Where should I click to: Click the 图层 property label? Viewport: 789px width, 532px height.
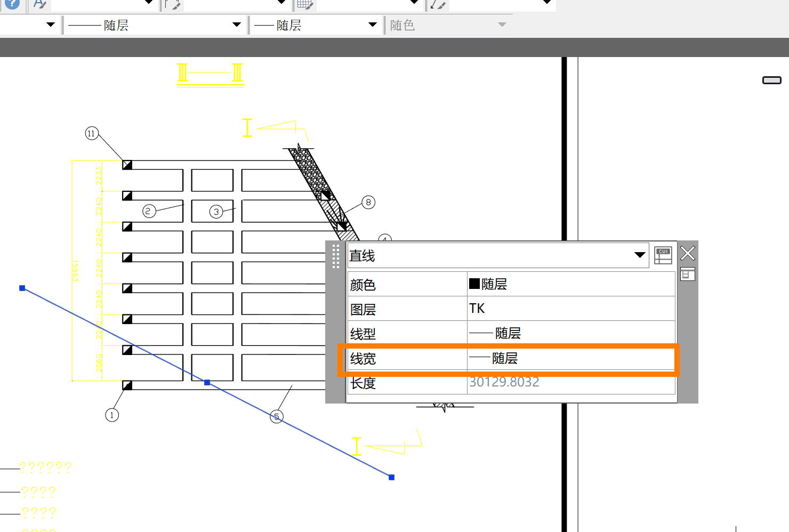[363, 310]
